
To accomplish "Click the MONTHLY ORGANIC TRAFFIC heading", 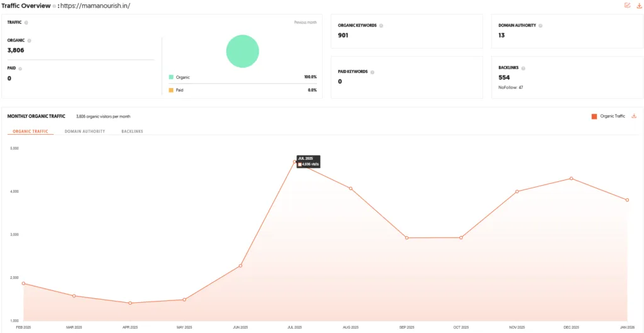I will [x=36, y=116].
